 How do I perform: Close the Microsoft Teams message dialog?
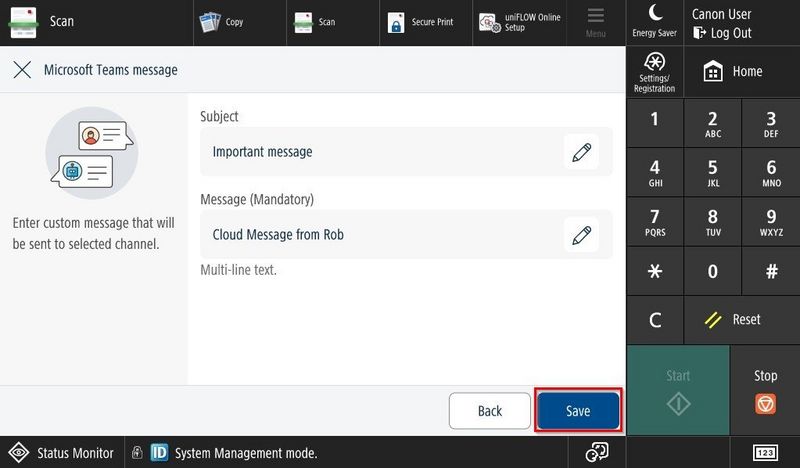21,71
